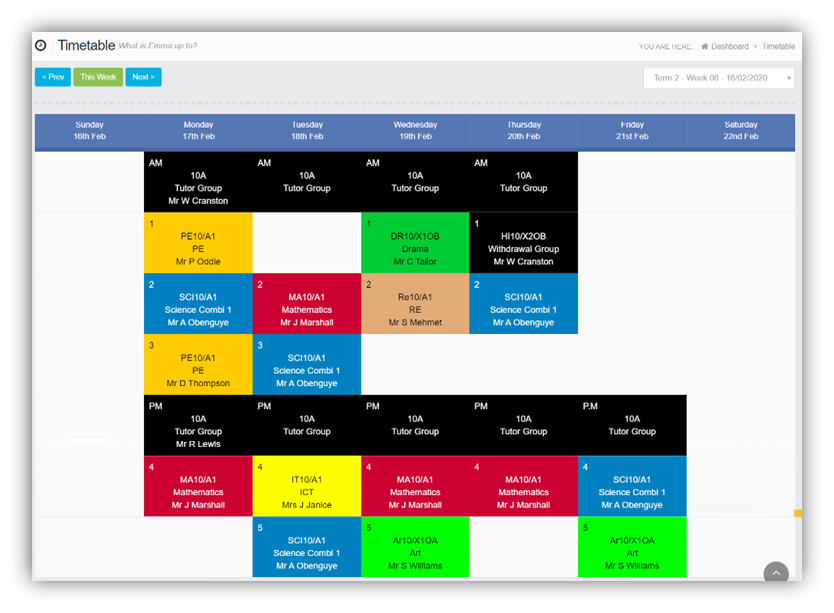
Task: Click the dropdown arrow of week selector
Action: (x=788, y=78)
